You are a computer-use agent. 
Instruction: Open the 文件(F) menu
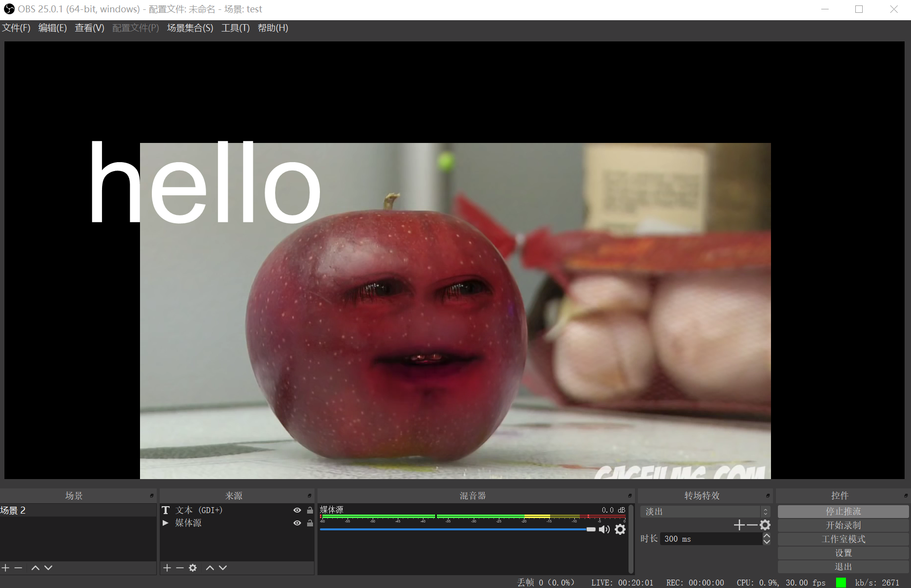click(16, 28)
